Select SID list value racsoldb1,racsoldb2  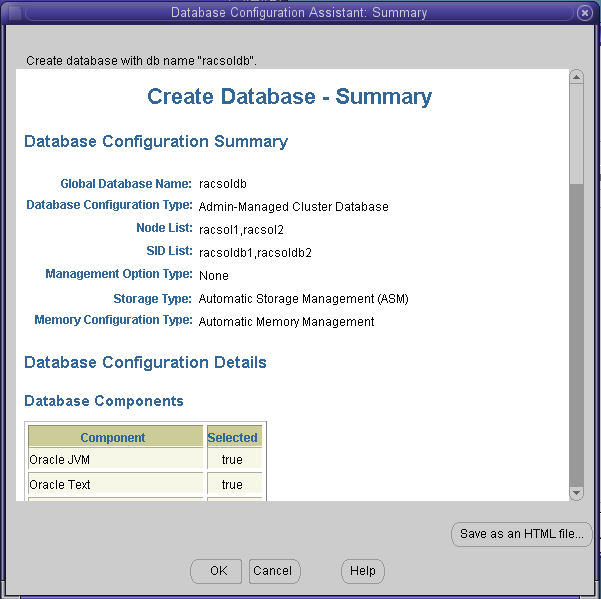point(255,253)
